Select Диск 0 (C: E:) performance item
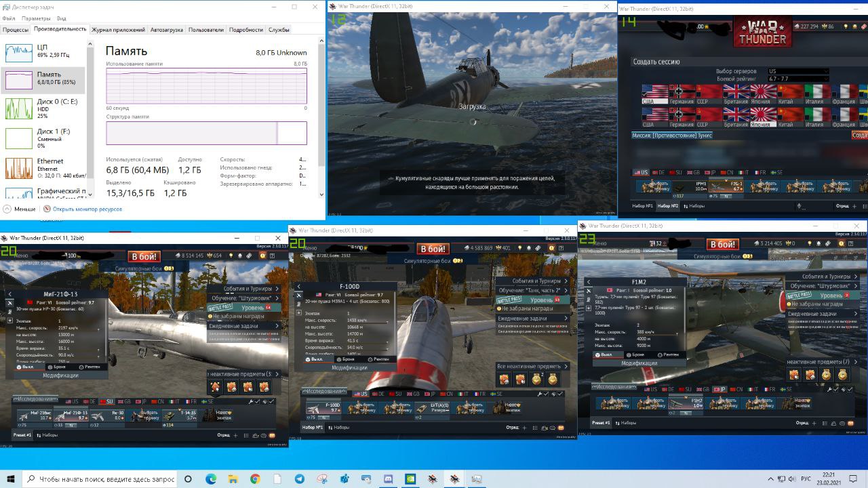 (43, 108)
